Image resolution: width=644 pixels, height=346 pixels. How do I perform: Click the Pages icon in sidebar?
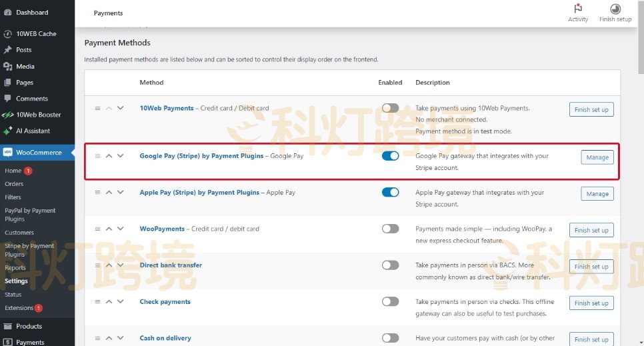pyautogui.click(x=7, y=82)
